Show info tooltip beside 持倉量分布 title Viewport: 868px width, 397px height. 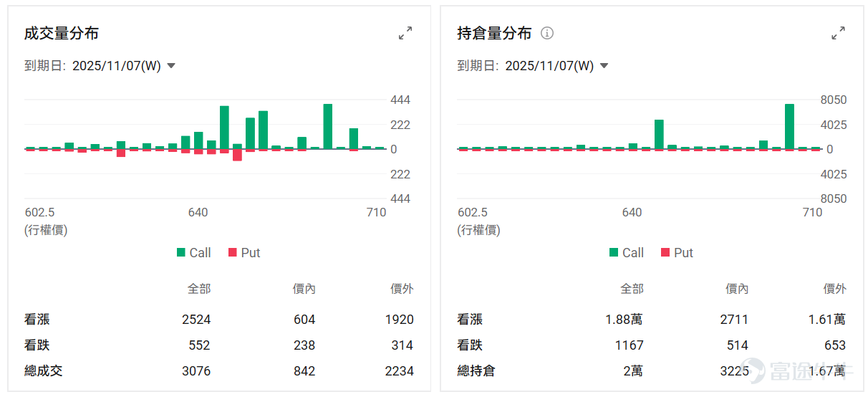click(547, 33)
